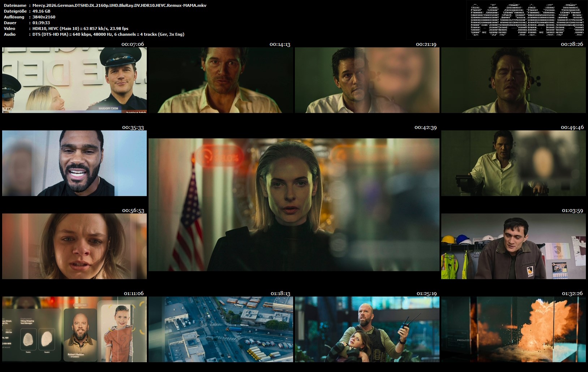Click the 01:18:13 timestamp
This screenshot has width=588, height=372.
pyautogui.click(x=280, y=293)
